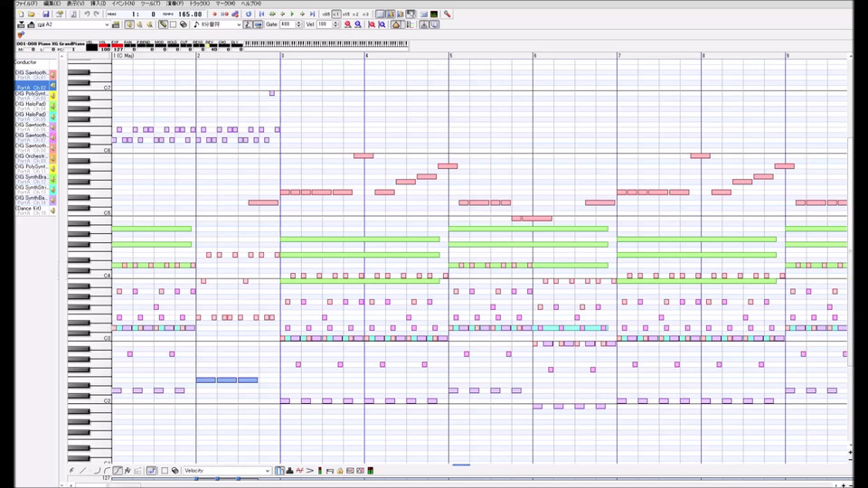Toggle the speaker on the Ch.02 selected track
This screenshot has height=488, width=868.
pyautogui.click(x=52, y=85)
